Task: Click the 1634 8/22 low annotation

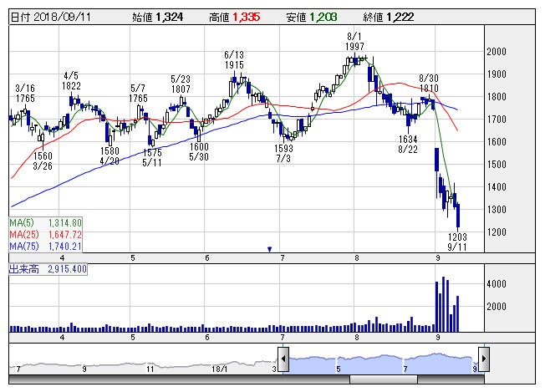Action: click(408, 145)
